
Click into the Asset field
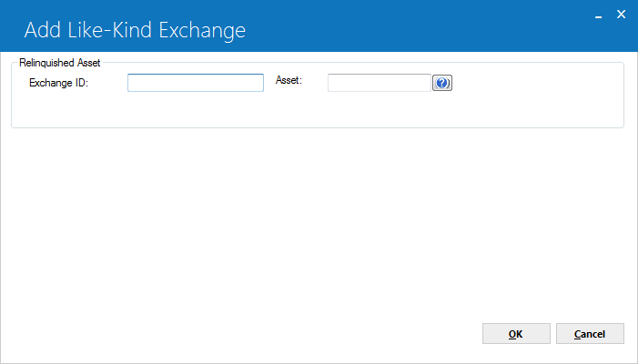coord(380,83)
